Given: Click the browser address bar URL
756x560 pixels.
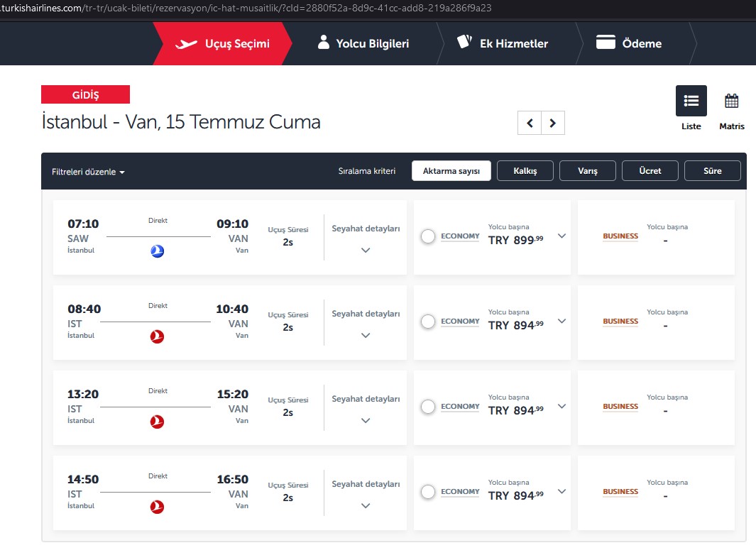Looking at the screenshot, I should click(246, 9).
